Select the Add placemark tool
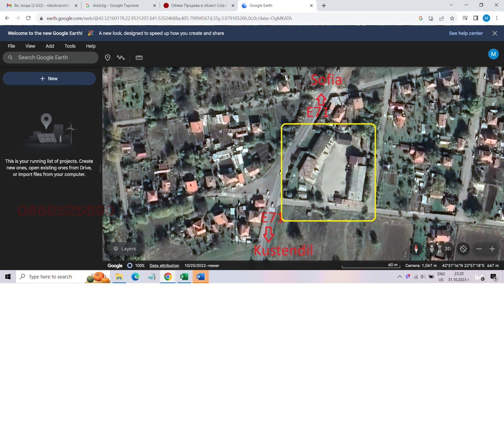Viewport: 504px width, 430px height. pos(108,57)
